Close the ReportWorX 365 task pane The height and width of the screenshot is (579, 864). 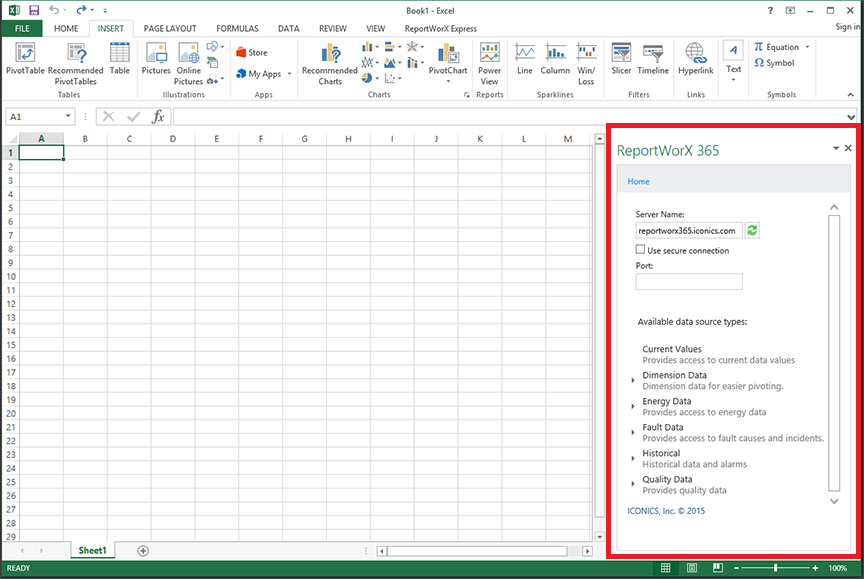tap(848, 148)
